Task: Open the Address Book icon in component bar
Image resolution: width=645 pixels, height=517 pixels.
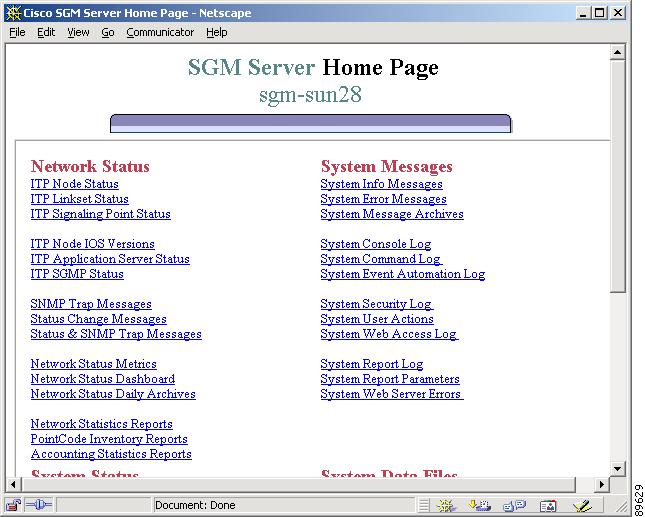Action: pos(548,505)
